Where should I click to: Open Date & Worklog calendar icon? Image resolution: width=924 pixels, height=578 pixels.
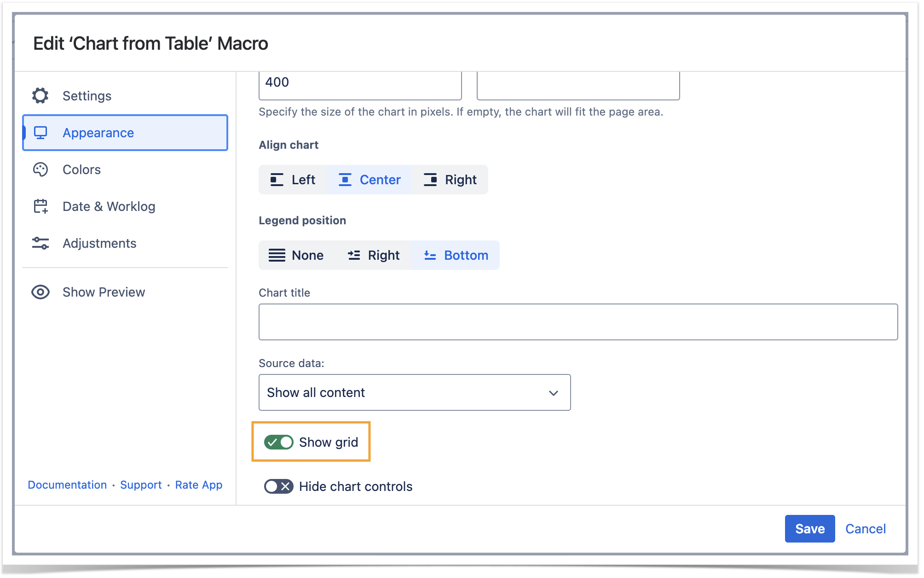[40, 206]
